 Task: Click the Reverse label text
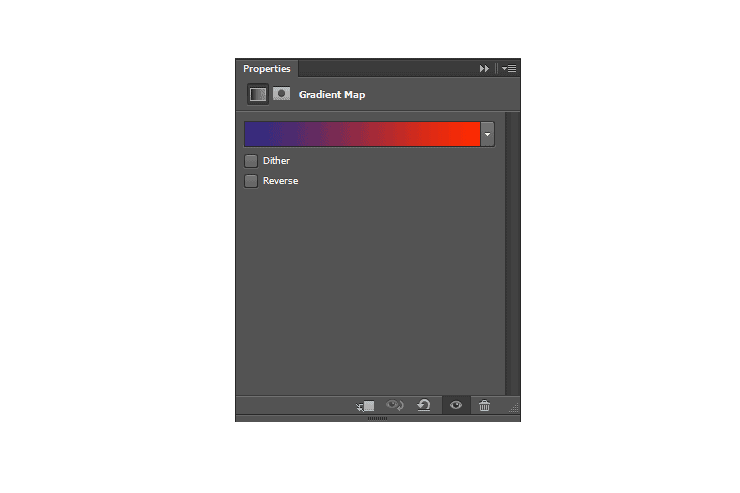[280, 181]
